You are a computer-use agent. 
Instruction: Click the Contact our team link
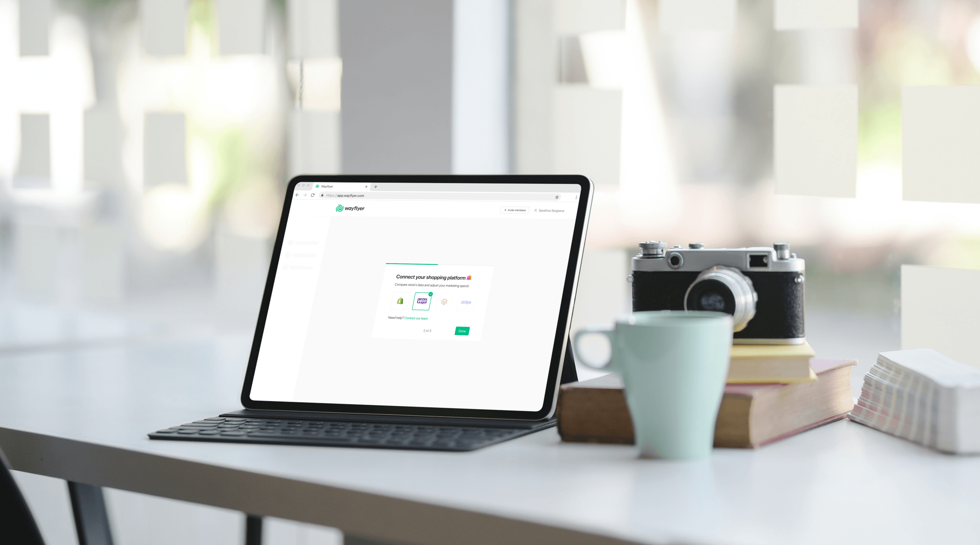pos(416,318)
